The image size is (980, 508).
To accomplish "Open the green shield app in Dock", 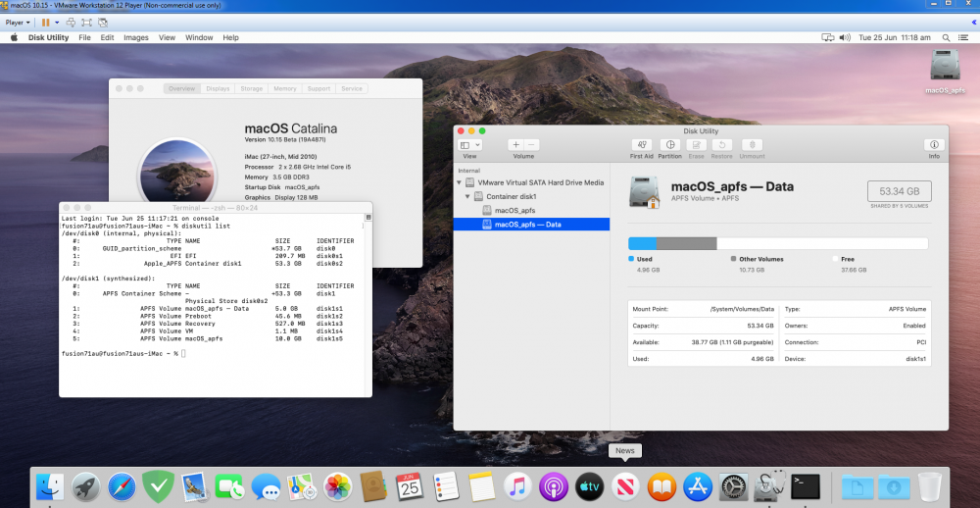I will tap(158, 486).
